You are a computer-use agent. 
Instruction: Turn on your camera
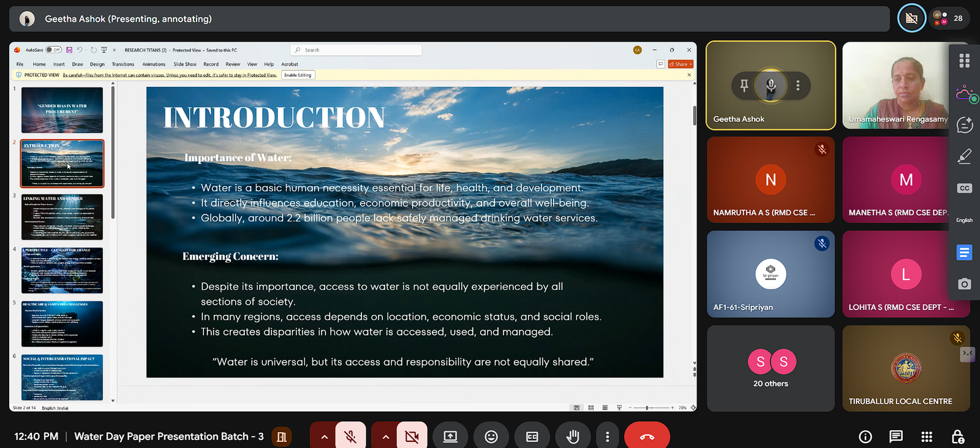(412, 436)
